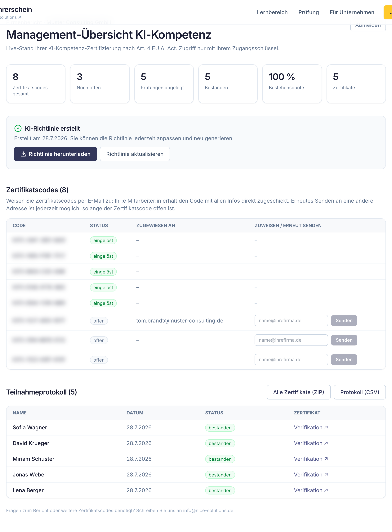This screenshot has height=532, width=392.
Task: Click the Teilnahmeprotokoll (5) heading
Action: click(x=42, y=392)
